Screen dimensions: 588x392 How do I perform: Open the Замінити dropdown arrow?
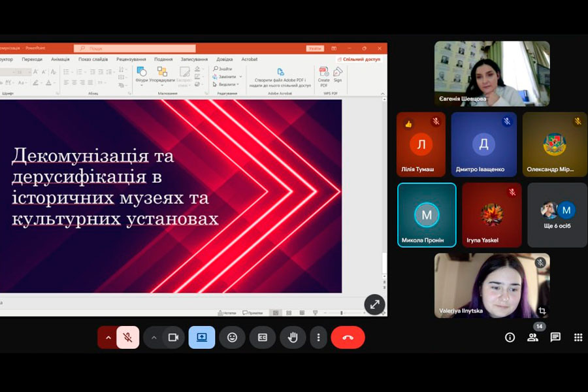point(240,76)
